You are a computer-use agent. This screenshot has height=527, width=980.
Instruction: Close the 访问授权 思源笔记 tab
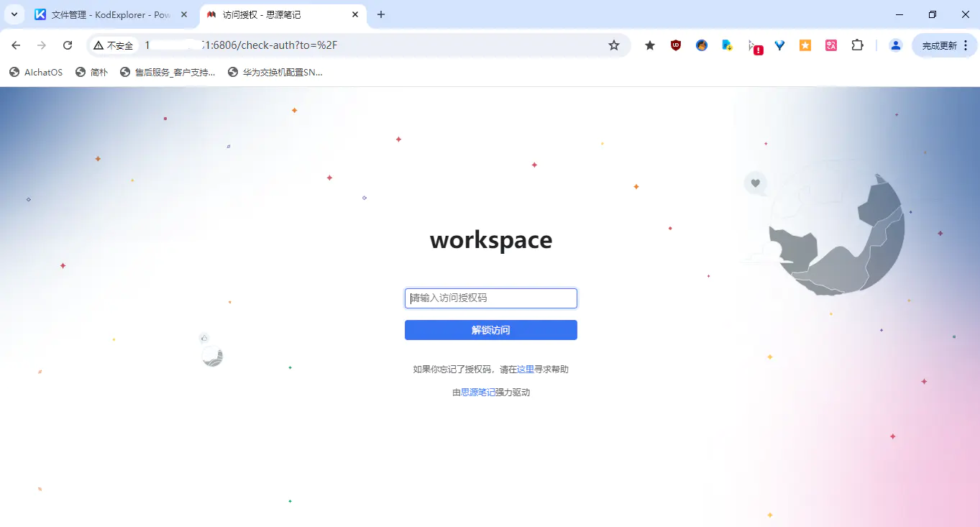[355, 14]
